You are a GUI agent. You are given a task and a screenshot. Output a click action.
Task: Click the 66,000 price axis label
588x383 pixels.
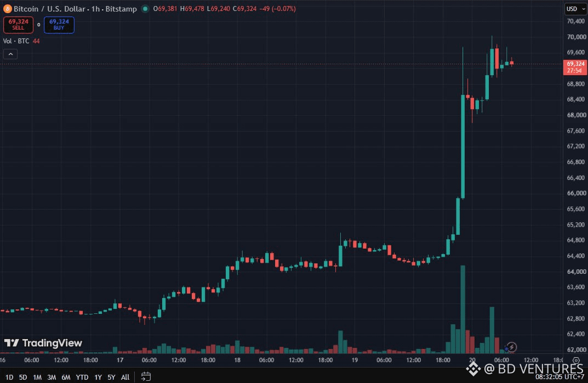coord(576,193)
